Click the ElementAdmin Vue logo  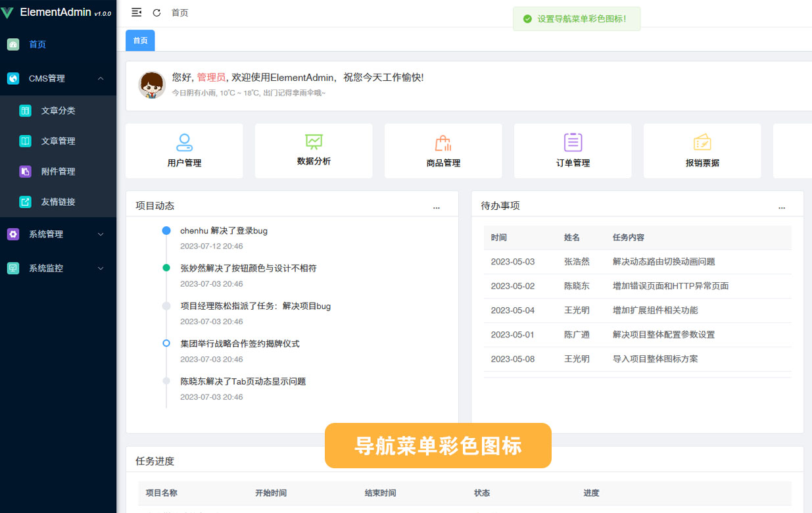pyautogui.click(x=8, y=13)
